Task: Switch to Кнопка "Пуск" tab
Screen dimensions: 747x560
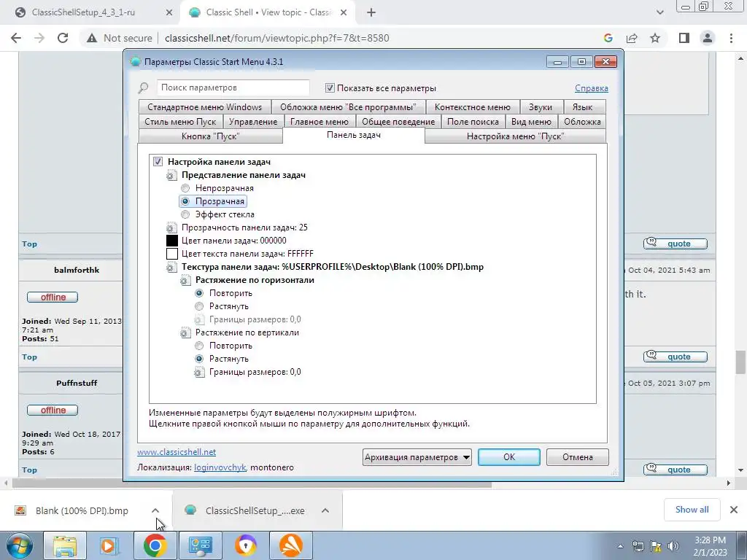Action: [210, 136]
